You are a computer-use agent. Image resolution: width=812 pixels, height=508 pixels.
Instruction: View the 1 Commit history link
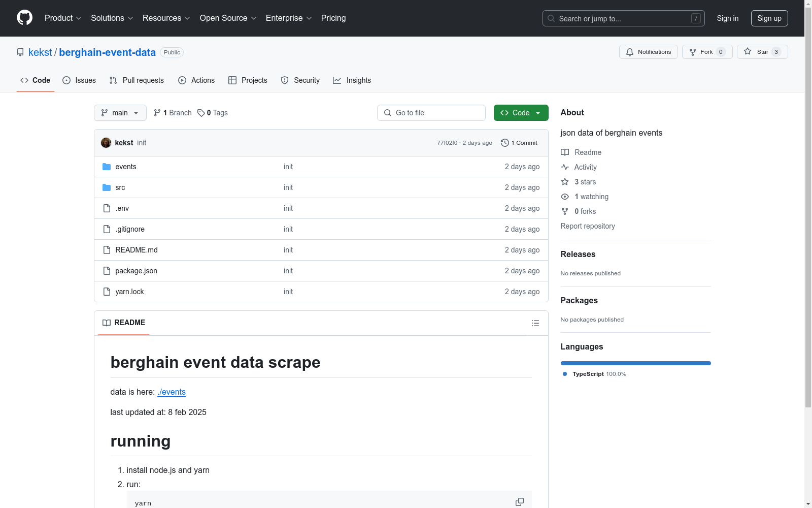click(519, 143)
